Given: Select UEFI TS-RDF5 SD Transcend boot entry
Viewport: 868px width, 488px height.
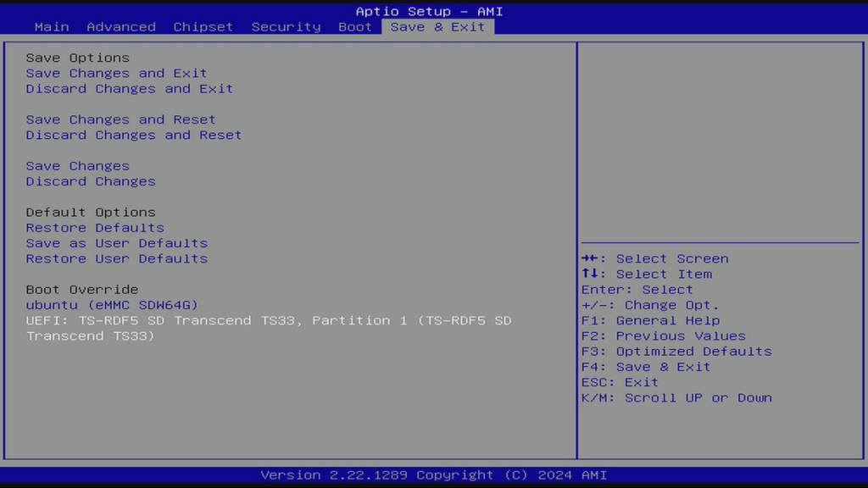Looking at the screenshot, I should click(268, 320).
